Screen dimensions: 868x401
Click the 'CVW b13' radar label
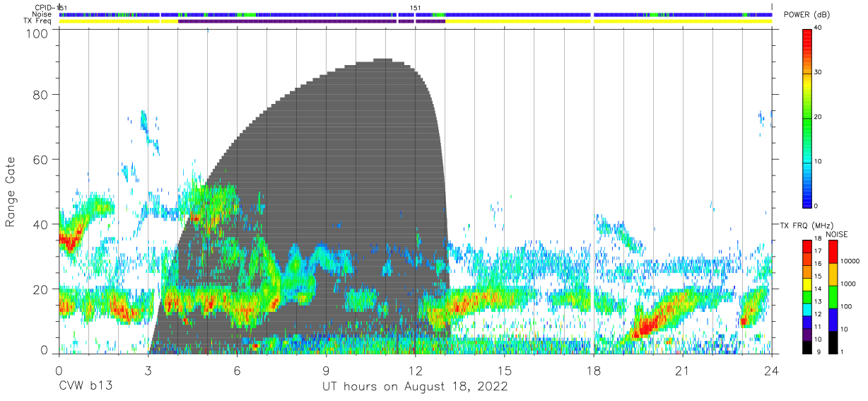tap(85, 387)
